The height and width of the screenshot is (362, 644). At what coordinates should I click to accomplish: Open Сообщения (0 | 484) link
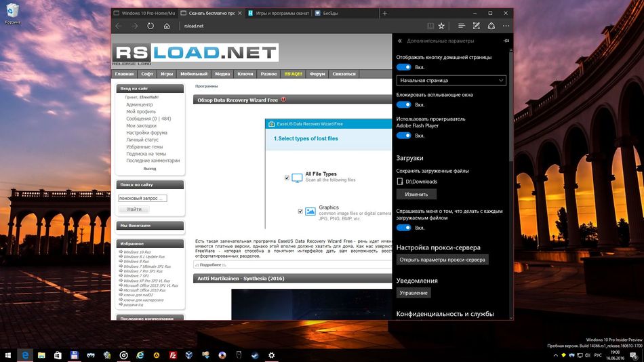coord(148,119)
